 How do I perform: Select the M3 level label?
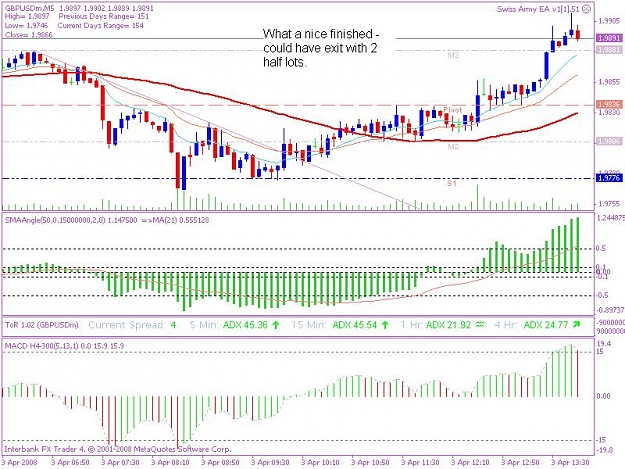pyautogui.click(x=453, y=55)
